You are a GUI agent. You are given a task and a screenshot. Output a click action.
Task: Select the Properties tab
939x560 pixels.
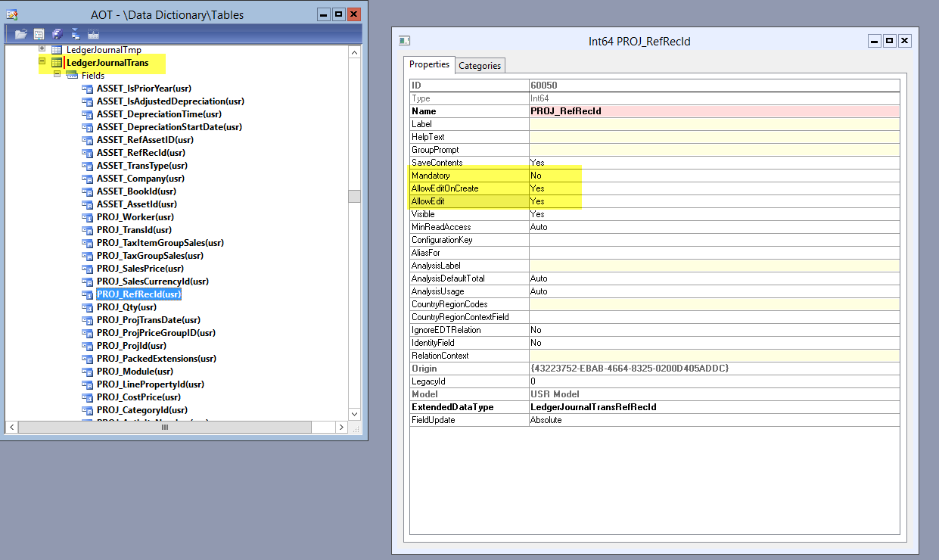click(x=429, y=65)
